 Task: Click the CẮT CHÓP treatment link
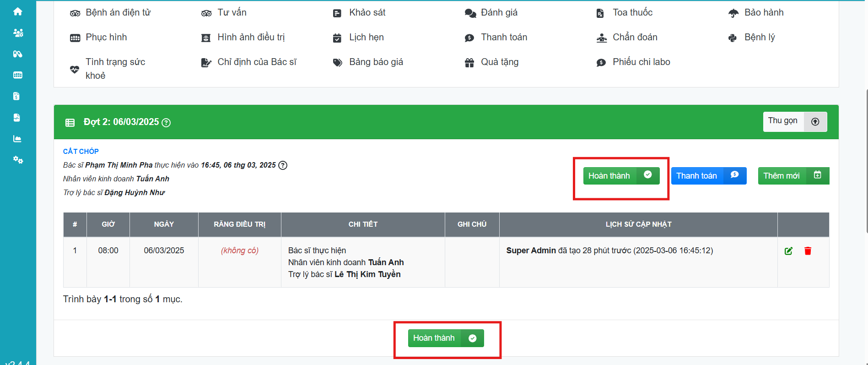pyautogui.click(x=81, y=151)
